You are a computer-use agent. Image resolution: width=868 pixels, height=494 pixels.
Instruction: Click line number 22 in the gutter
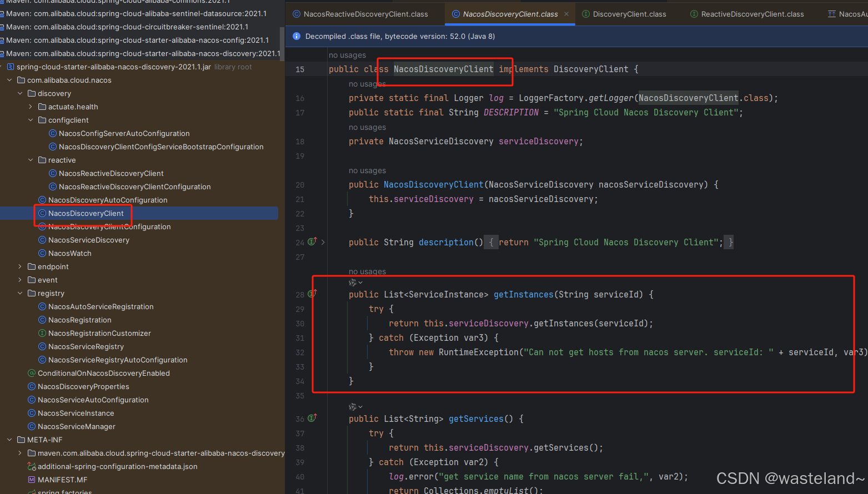pyautogui.click(x=300, y=214)
